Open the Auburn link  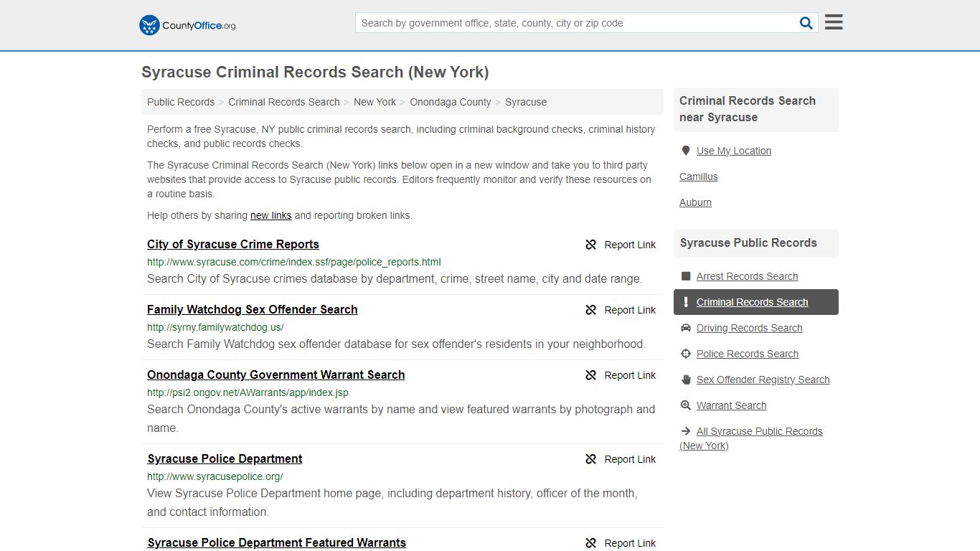tap(696, 202)
